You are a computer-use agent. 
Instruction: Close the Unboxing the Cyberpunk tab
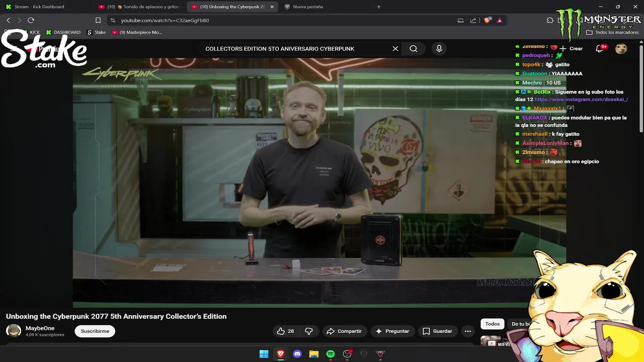(x=272, y=7)
